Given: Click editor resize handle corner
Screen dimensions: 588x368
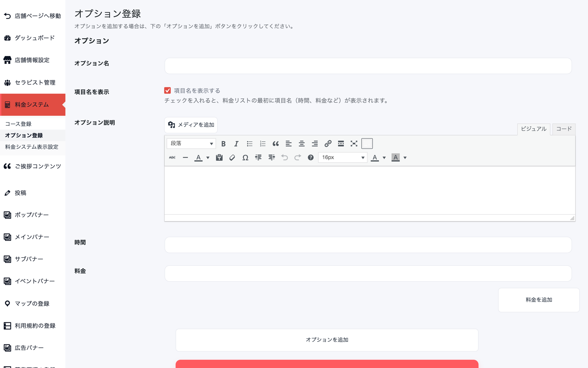Looking at the screenshot, I should point(572,218).
